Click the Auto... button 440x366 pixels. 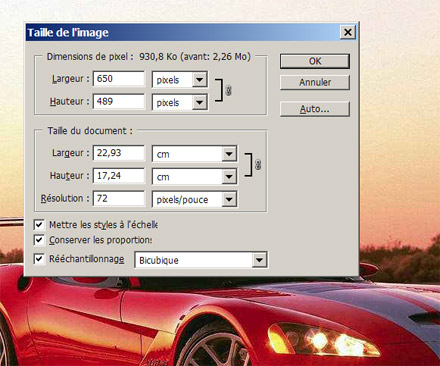(x=315, y=109)
